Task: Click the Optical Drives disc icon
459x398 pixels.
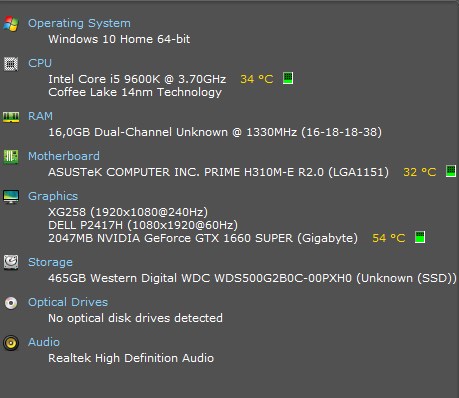Action: tap(11, 303)
